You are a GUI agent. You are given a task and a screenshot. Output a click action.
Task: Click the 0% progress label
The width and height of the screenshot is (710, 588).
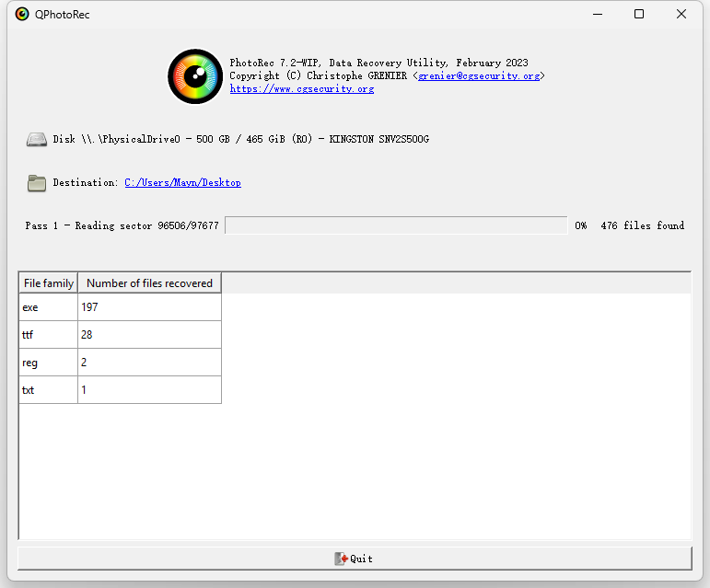point(581,225)
